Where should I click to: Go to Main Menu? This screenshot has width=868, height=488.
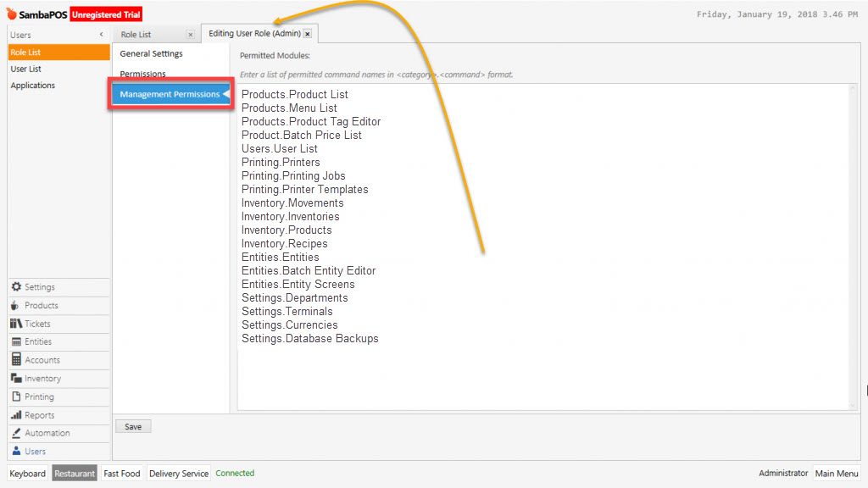[x=837, y=474]
